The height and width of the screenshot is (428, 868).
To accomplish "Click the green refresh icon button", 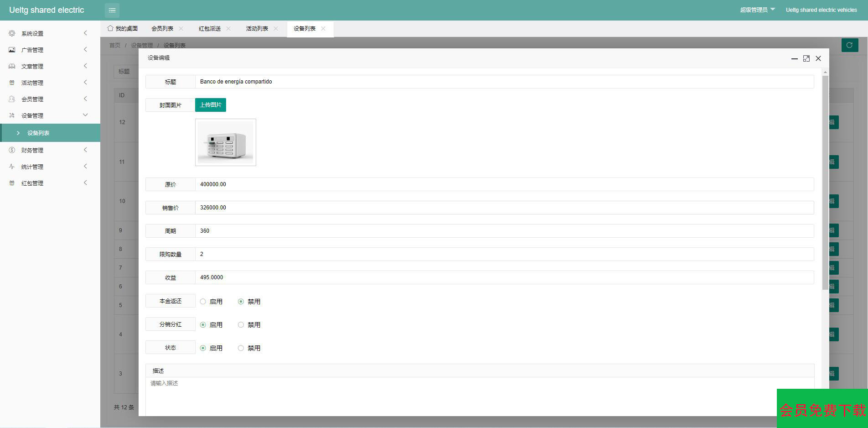I will 850,45.
